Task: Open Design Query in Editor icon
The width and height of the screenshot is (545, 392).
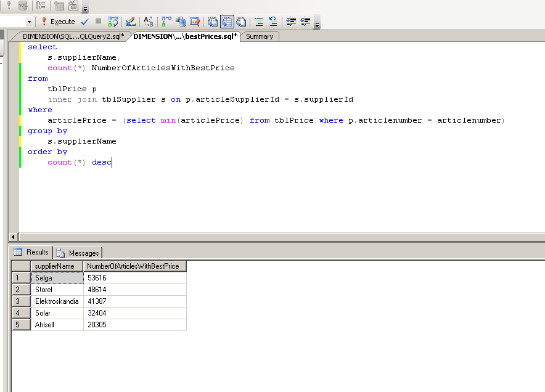Action: [131, 22]
